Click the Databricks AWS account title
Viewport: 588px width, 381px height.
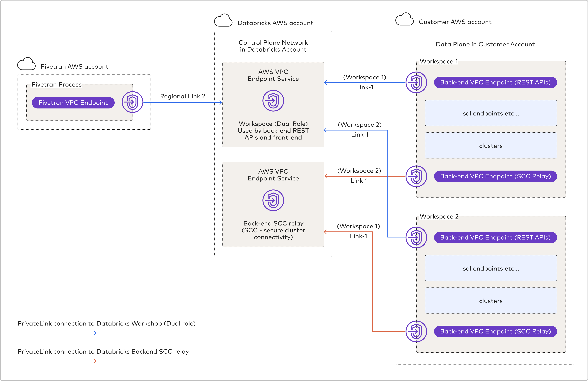tap(275, 23)
